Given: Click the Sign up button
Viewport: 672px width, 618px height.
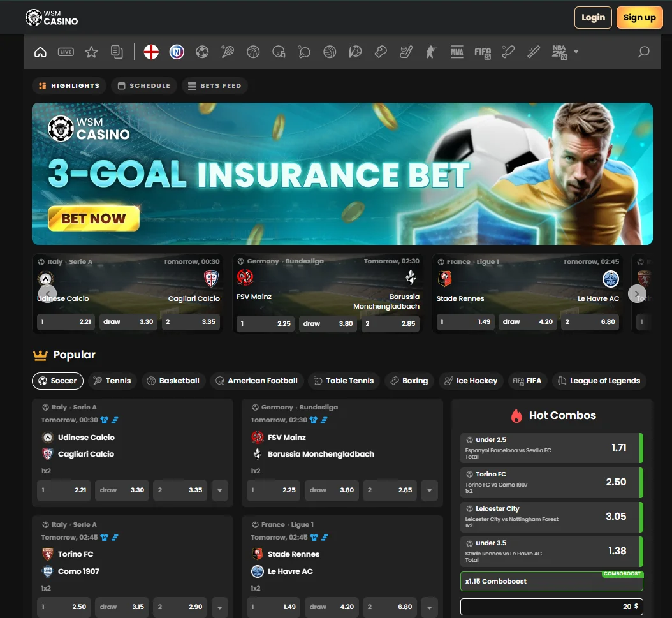Looking at the screenshot, I should tap(639, 18).
